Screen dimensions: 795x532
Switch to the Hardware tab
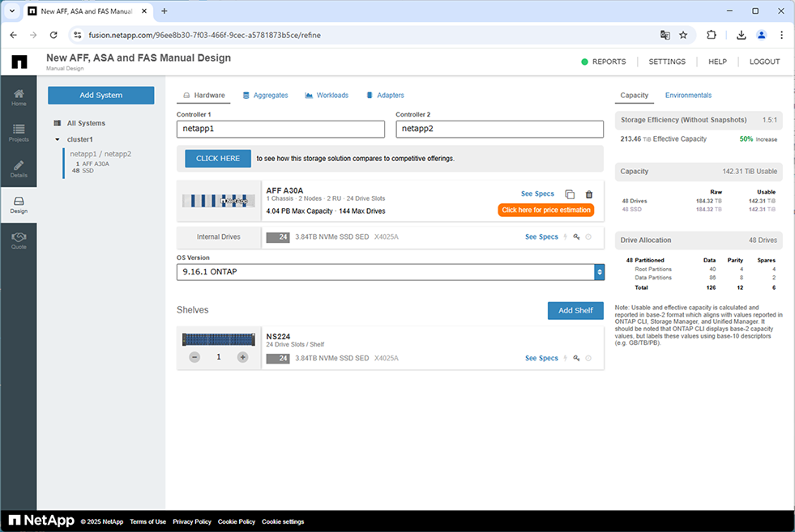pyautogui.click(x=204, y=96)
